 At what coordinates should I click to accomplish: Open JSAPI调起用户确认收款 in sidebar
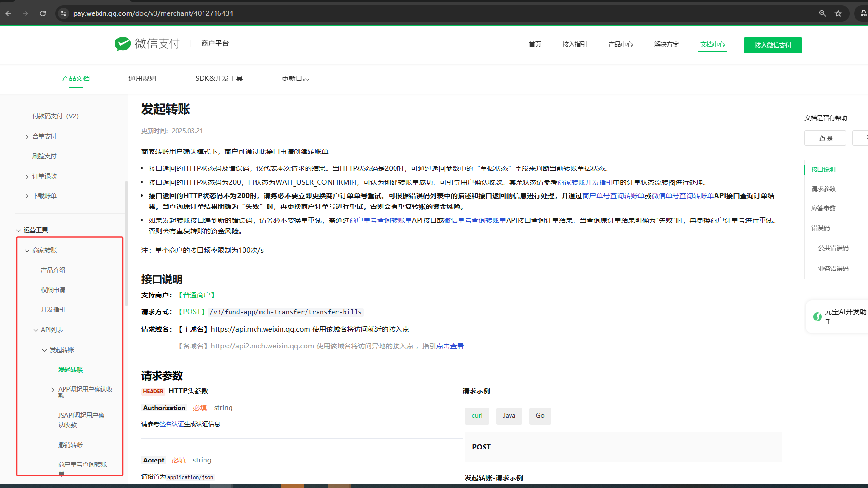coord(81,420)
